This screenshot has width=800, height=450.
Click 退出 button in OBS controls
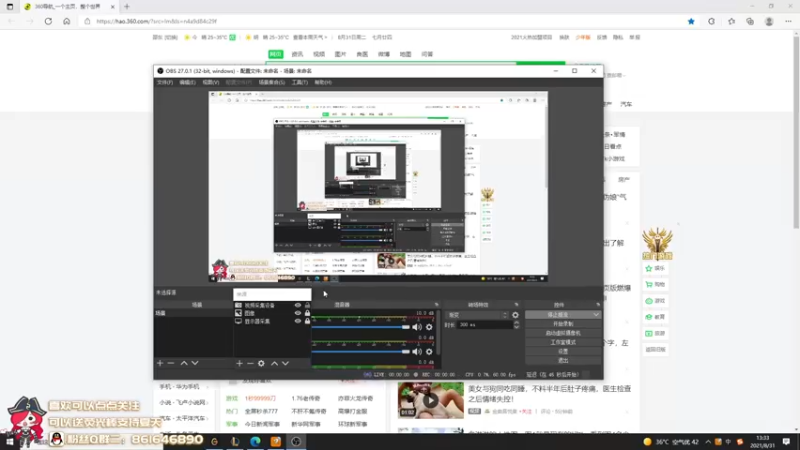tap(563, 361)
